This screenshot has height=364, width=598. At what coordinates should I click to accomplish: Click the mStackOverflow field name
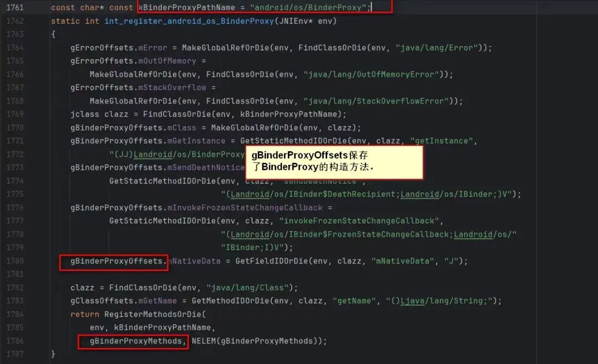pos(172,87)
